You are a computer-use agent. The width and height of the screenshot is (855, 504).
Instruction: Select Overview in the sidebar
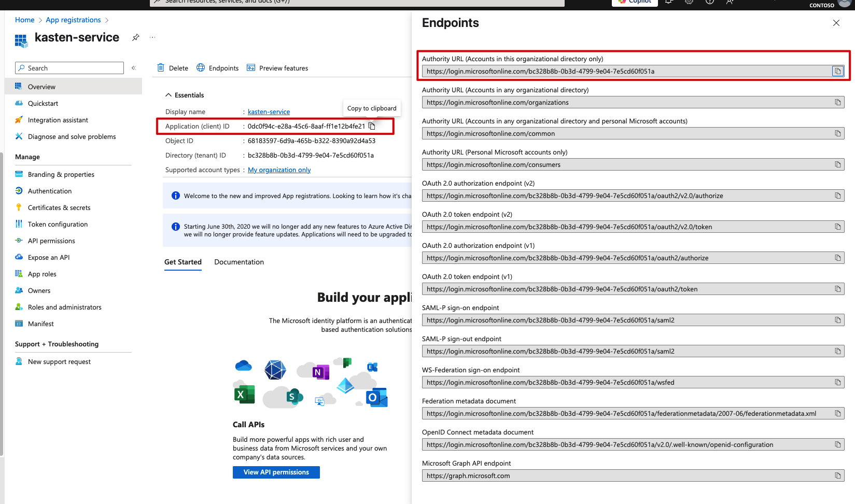click(x=73, y=87)
